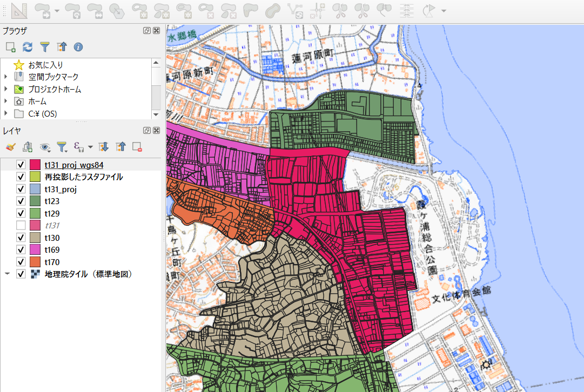Open the Layer Styling paintbrush icon
Viewport: 584px width, 392px height.
pyautogui.click(x=10, y=147)
